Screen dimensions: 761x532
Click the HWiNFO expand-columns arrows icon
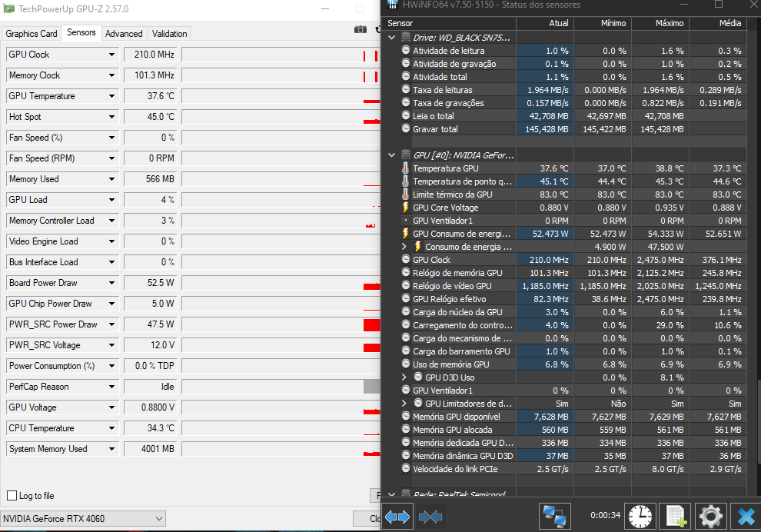pos(397,517)
